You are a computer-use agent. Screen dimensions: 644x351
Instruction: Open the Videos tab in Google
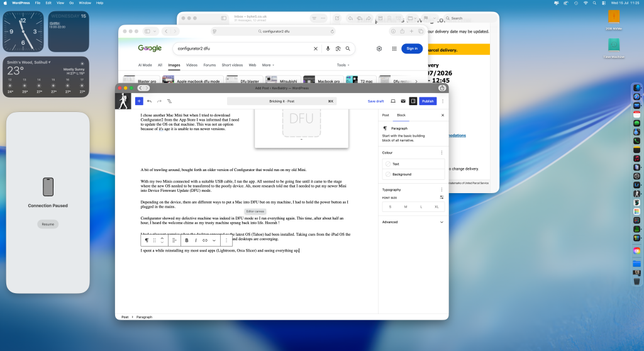click(x=191, y=65)
